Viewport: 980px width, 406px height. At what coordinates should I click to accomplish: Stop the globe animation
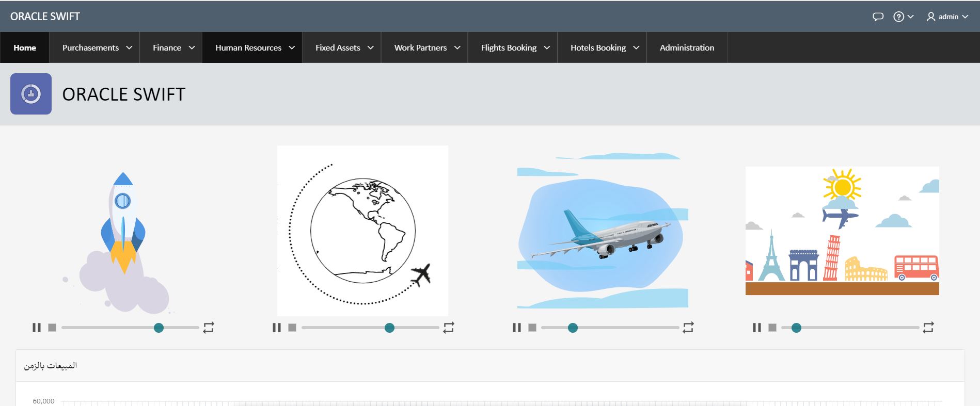(x=292, y=328)
